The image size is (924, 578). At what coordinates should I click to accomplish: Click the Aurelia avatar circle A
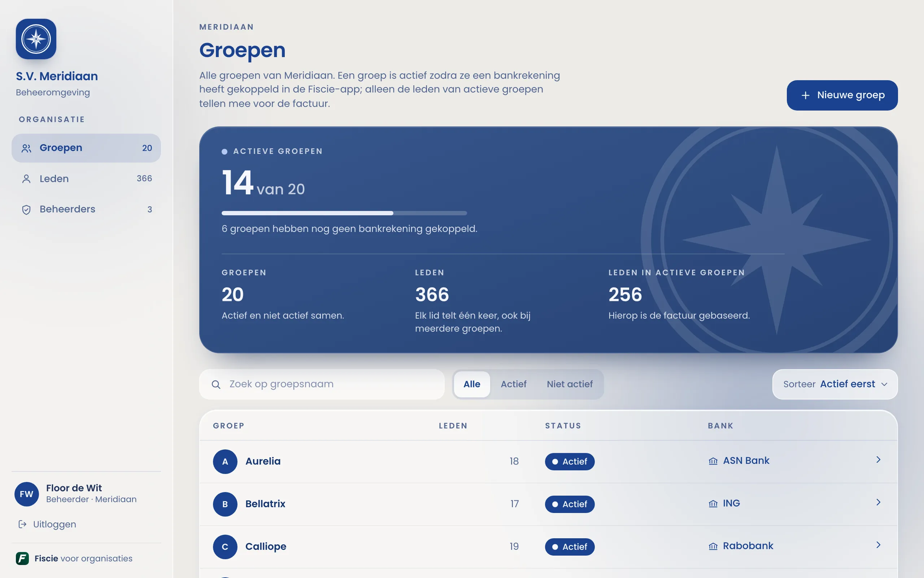pyautogui.click(x=225, y=461)
